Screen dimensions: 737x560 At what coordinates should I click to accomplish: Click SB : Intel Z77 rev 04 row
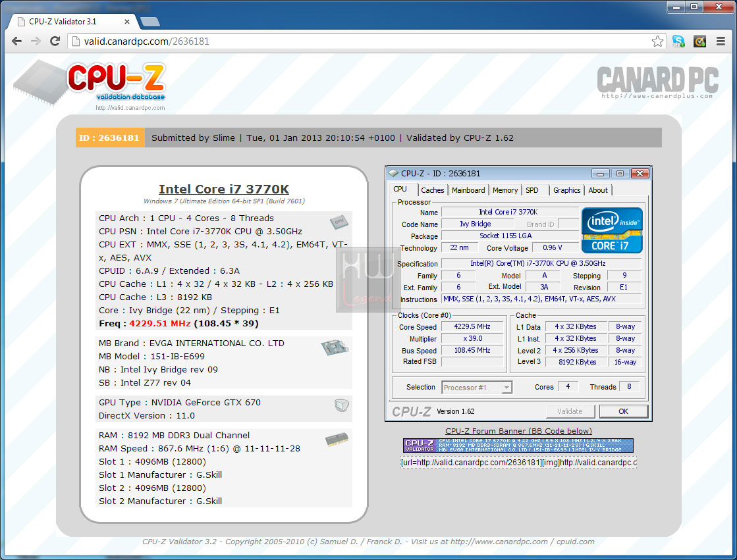(x=145, y=383)
